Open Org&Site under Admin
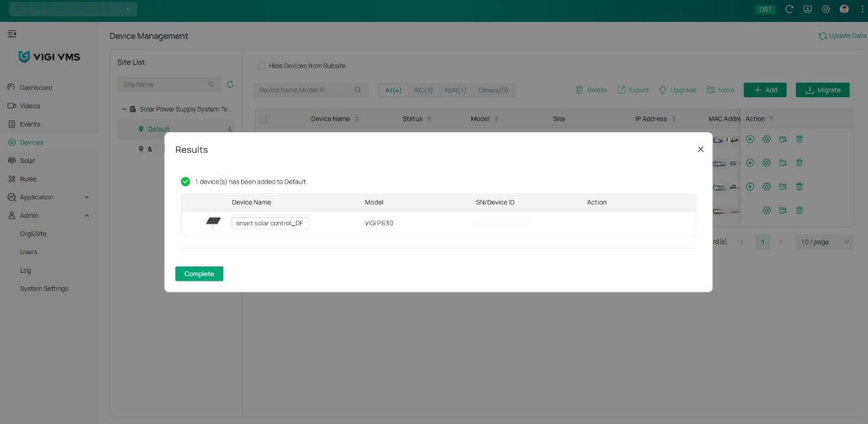This screenshot has width=868, height=424. point(33,234)
